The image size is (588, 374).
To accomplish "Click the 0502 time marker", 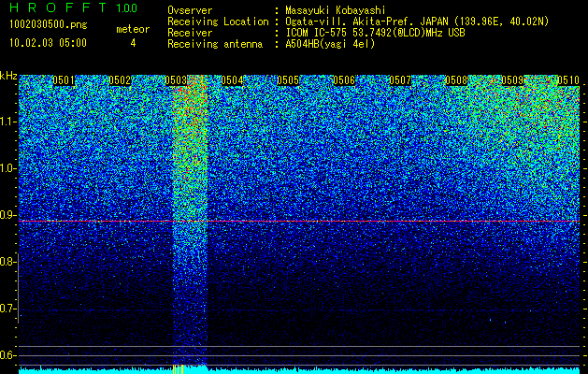I will 120,80.
